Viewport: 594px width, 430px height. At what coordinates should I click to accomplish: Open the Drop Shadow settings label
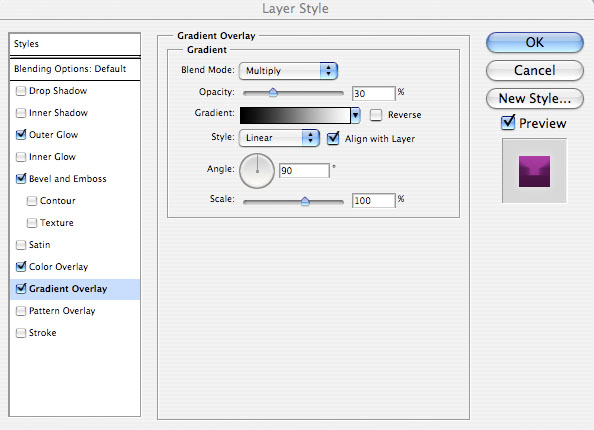point(58,91)
